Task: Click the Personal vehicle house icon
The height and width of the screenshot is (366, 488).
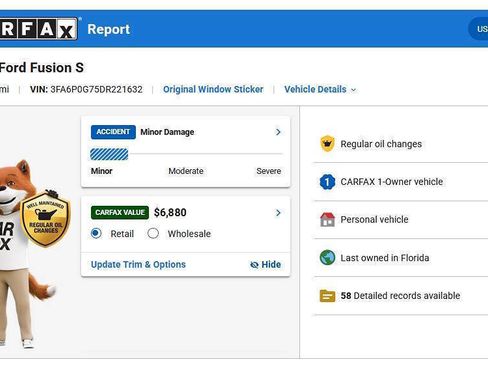Action: coord(327,220)
